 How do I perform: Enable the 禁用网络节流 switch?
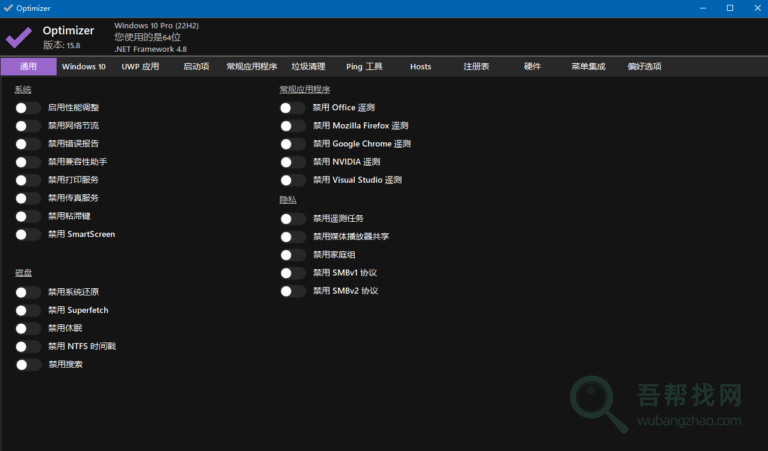pos(29,126)
